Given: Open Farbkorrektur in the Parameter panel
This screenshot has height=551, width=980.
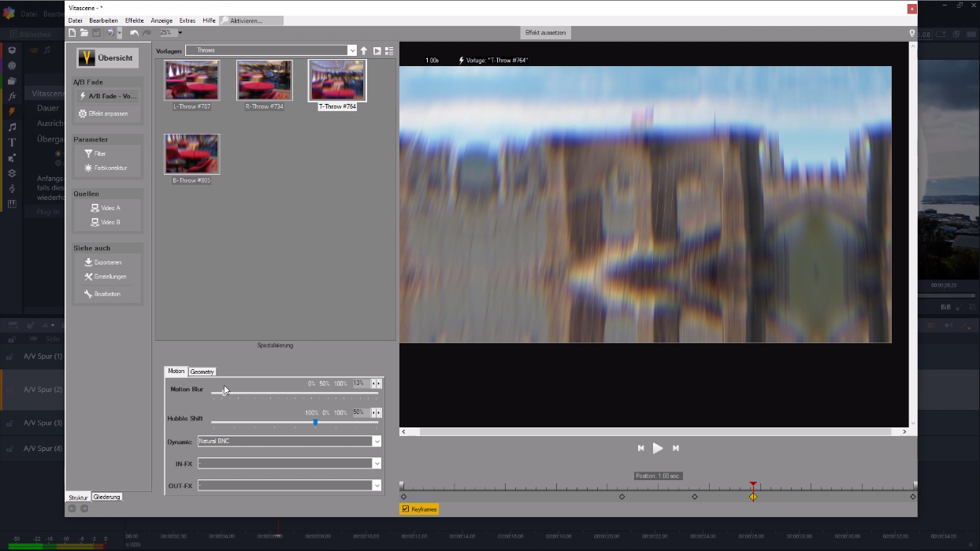Looking at the screenshot, I should pyautogui.click(x=107, y=168).
